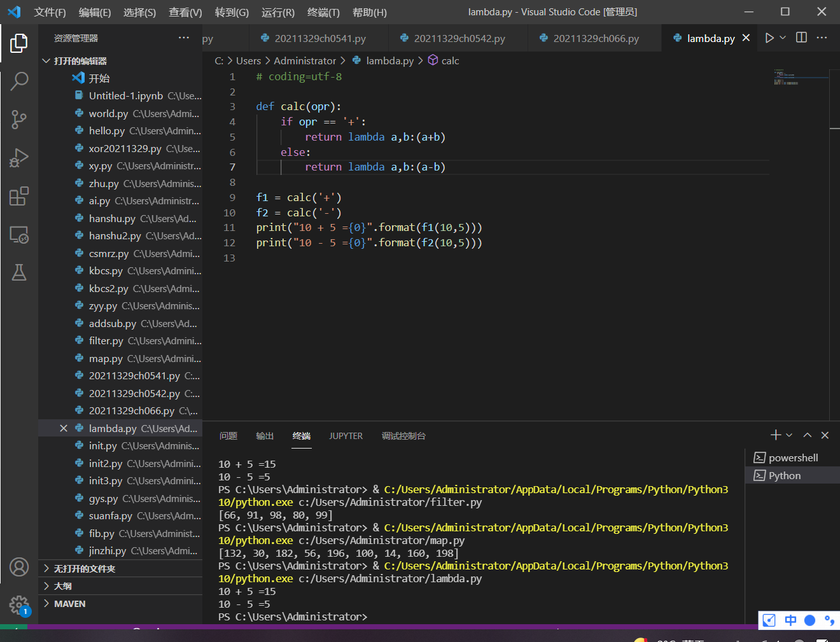Open filter.py from the open editors list
This screenshot has height=642, width=840.
106,341
